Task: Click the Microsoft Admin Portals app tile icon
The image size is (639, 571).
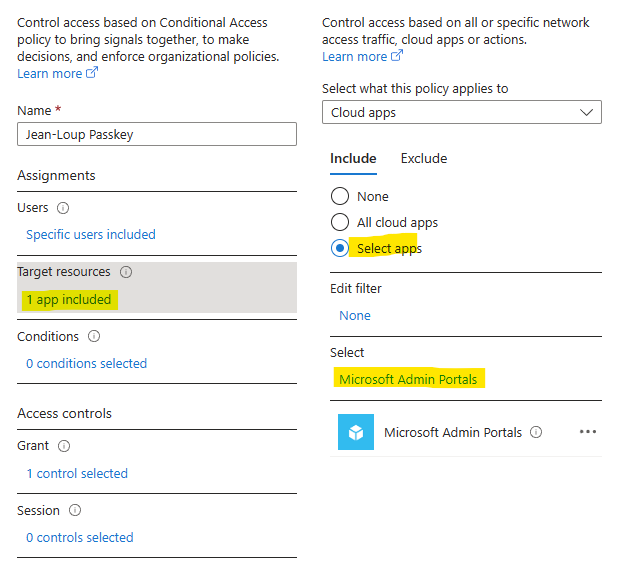Action: [x=356, y=432]
